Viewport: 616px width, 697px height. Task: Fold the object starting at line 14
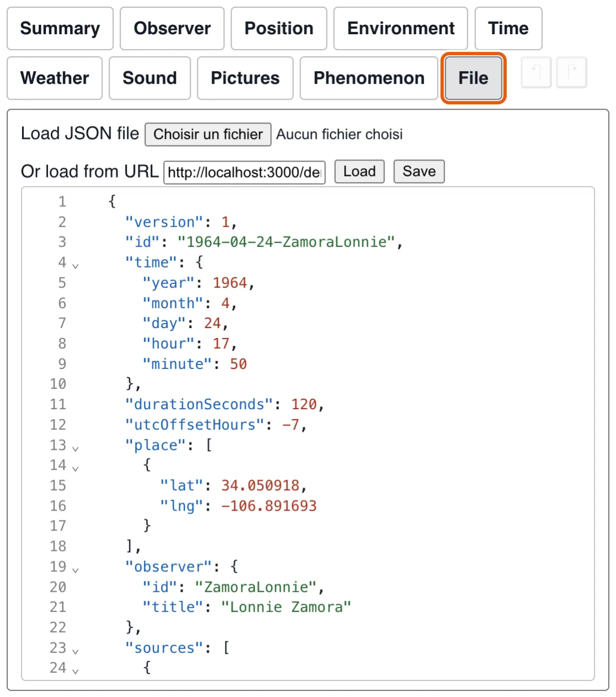tap(76, 468)
